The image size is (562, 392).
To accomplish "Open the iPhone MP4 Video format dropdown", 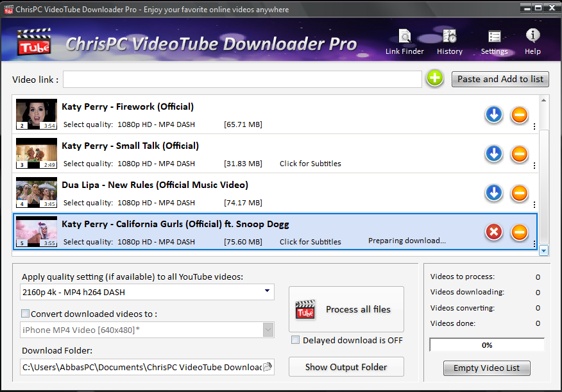I will (x=268, y=330).
